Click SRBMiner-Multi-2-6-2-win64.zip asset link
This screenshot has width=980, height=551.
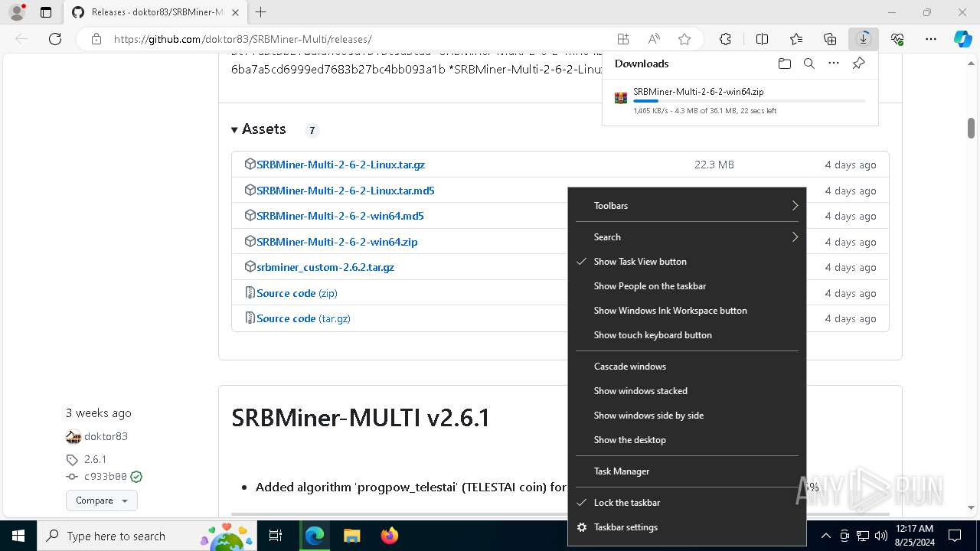pyautogui.click(x=337, y=242)
